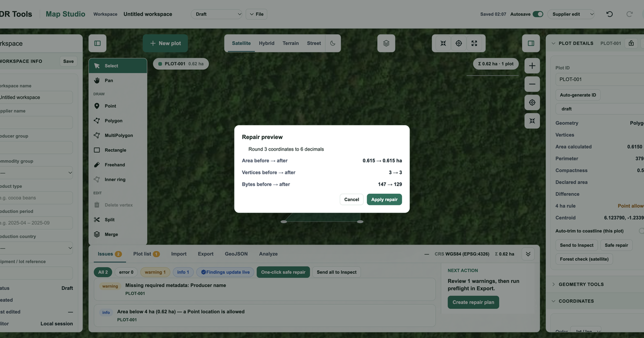Toggle Auto-trim to coastline switch
The image size is (644, 338).
pyautogui.click(x=641, y=231)
